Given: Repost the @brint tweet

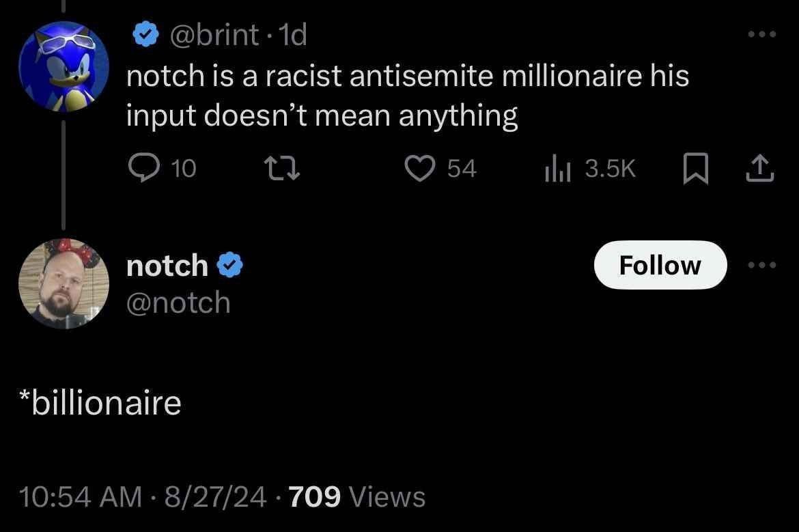Looking at the screenshot, I should (x=281, y=169).
